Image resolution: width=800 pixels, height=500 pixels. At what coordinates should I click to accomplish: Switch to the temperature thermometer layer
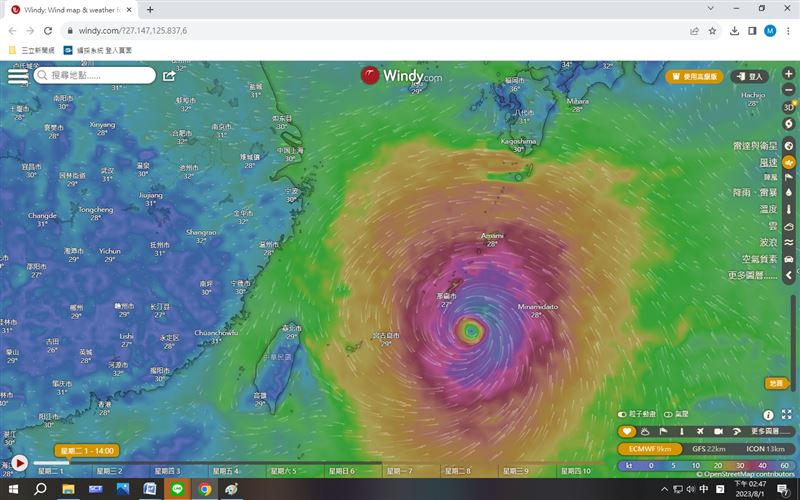pos(788,209)
